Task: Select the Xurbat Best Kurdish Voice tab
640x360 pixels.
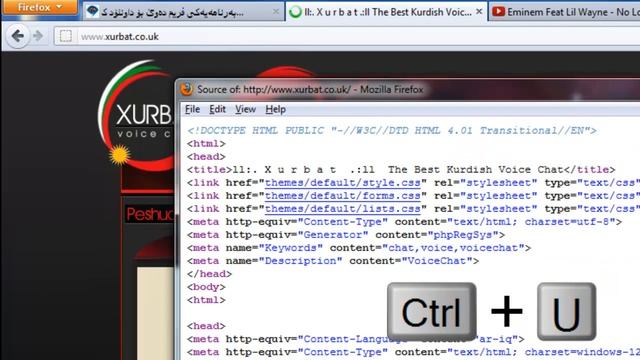Action: click(386, 12)
